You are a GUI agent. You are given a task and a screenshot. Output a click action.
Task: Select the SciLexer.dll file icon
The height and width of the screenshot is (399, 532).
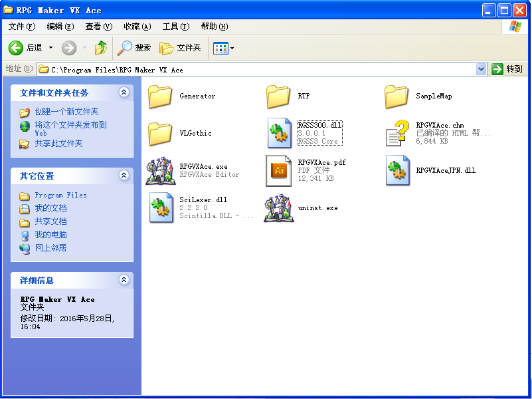[x=161, y=207]
